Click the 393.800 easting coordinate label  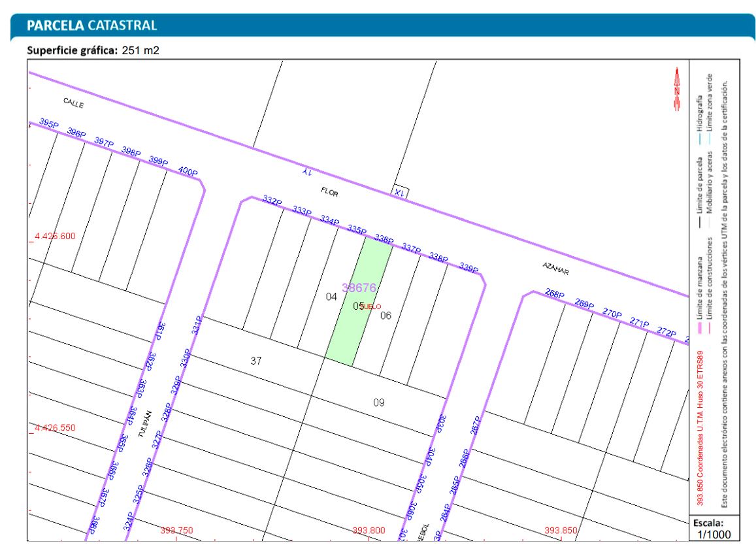tap(369, 531)
